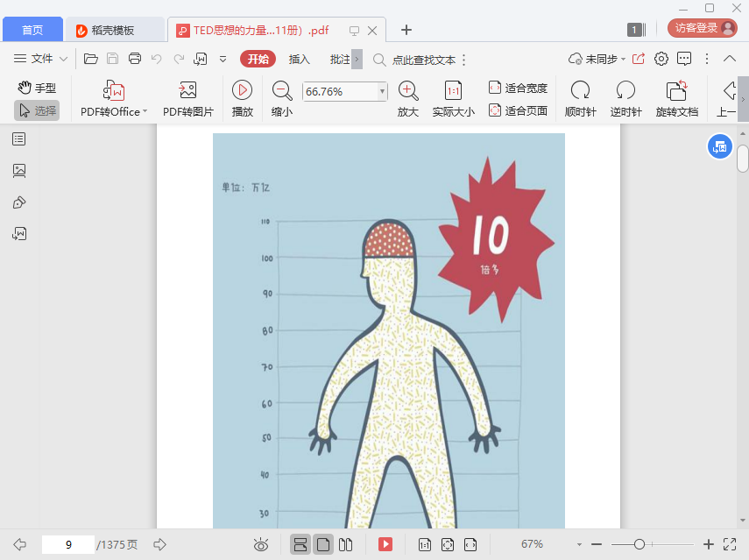Toggle eye protection mode icon

tap(260, 544)
